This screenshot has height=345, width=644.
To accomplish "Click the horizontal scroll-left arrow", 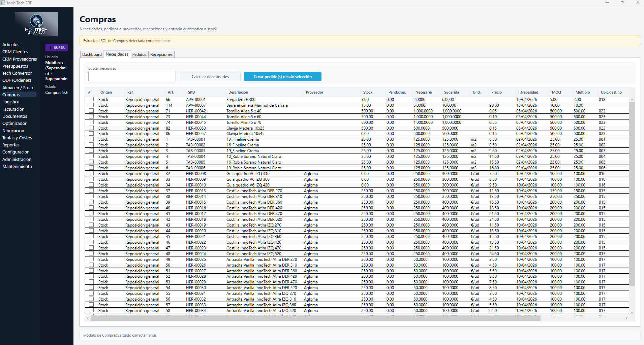I will 88,318.
